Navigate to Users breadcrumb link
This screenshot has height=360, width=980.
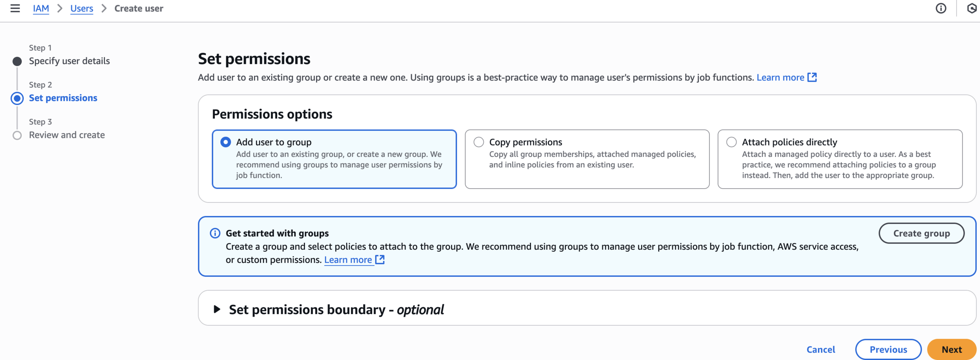(x=82, y=8)
